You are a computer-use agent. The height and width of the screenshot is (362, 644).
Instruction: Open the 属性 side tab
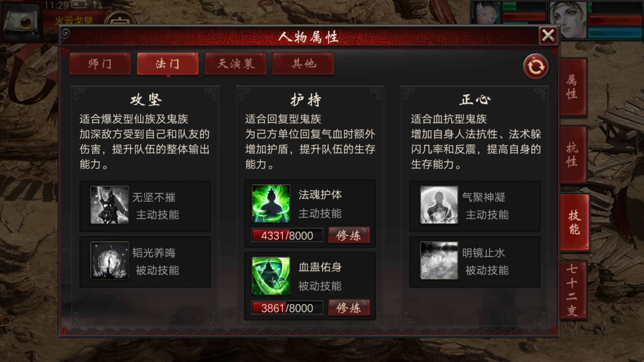point(573,87)
